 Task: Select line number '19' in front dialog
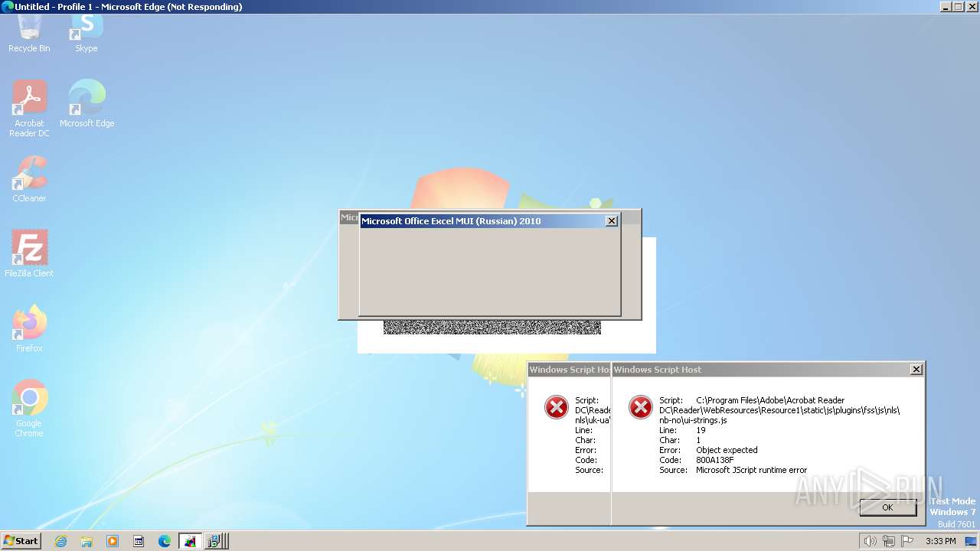pyautogui.click(x=701, y=430)
